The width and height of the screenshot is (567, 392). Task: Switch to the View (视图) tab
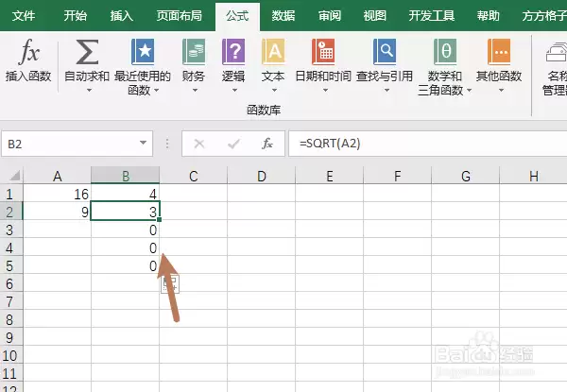tap(375, 15)
